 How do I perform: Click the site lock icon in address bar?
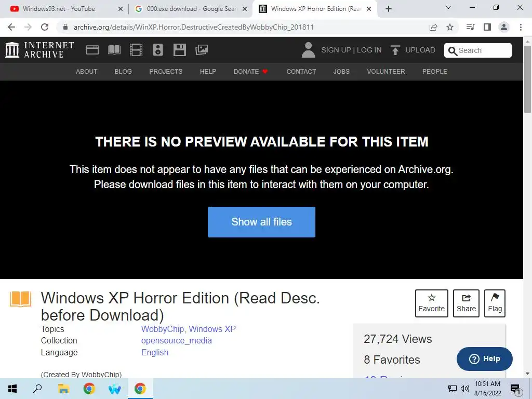point(65,27)
